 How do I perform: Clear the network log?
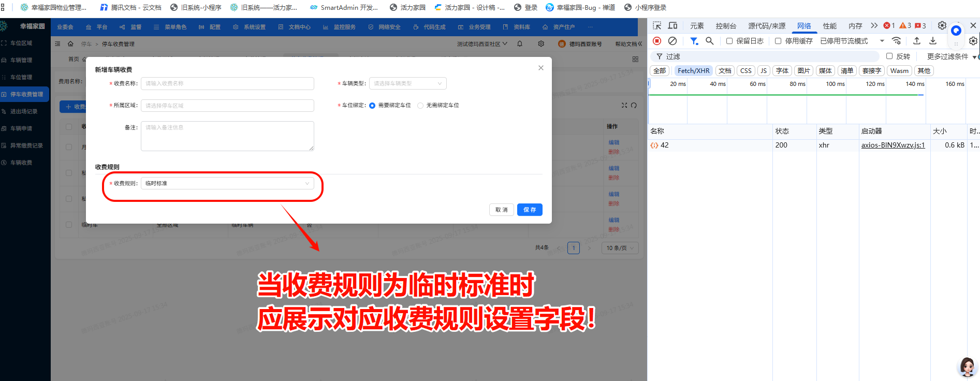(x=672, y=41)
